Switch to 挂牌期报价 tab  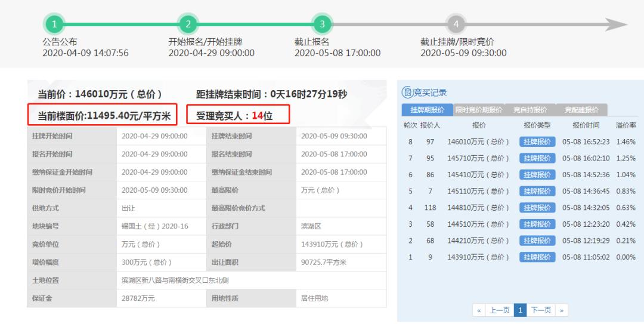tap(428, 110)
